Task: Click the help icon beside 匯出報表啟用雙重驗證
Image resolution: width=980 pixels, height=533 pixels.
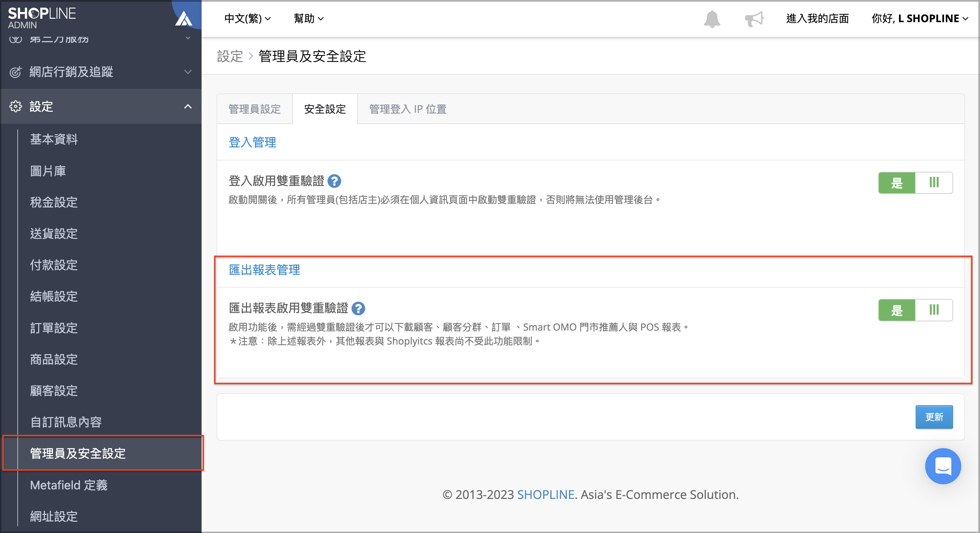Action: 359,308
